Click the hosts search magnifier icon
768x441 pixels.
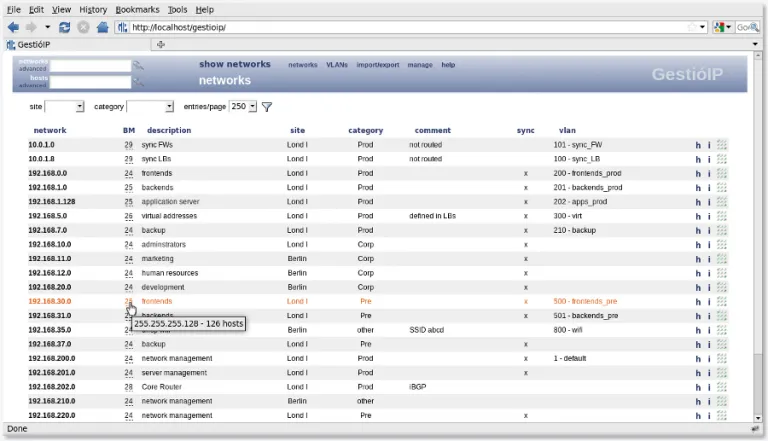139,82
